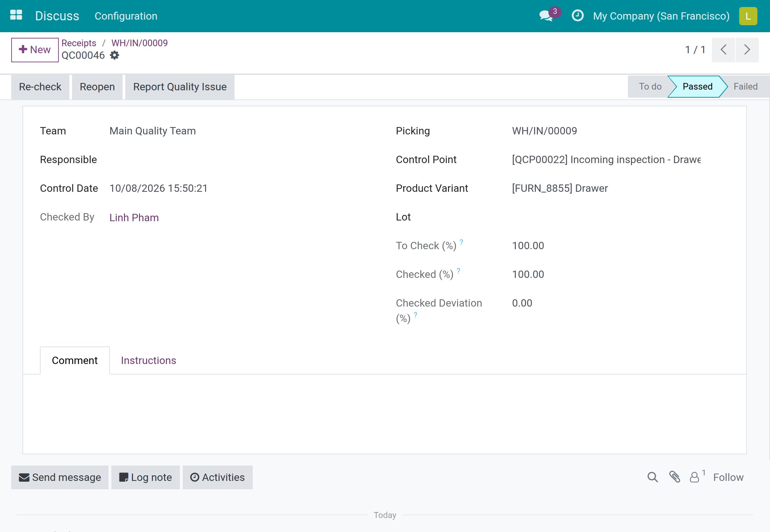Open the company switcher My Company (San Francisco)
770x532 pixels.
[x=661, y=16]
